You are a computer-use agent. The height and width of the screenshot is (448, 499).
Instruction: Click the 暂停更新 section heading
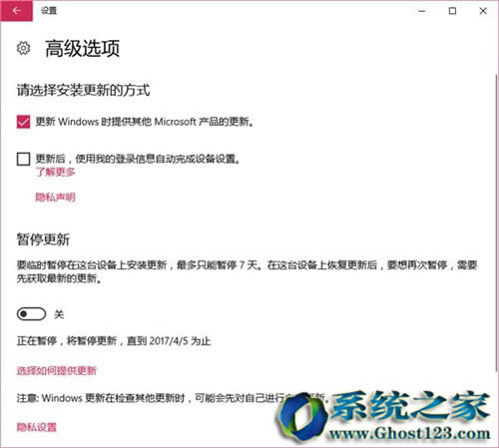43,239
